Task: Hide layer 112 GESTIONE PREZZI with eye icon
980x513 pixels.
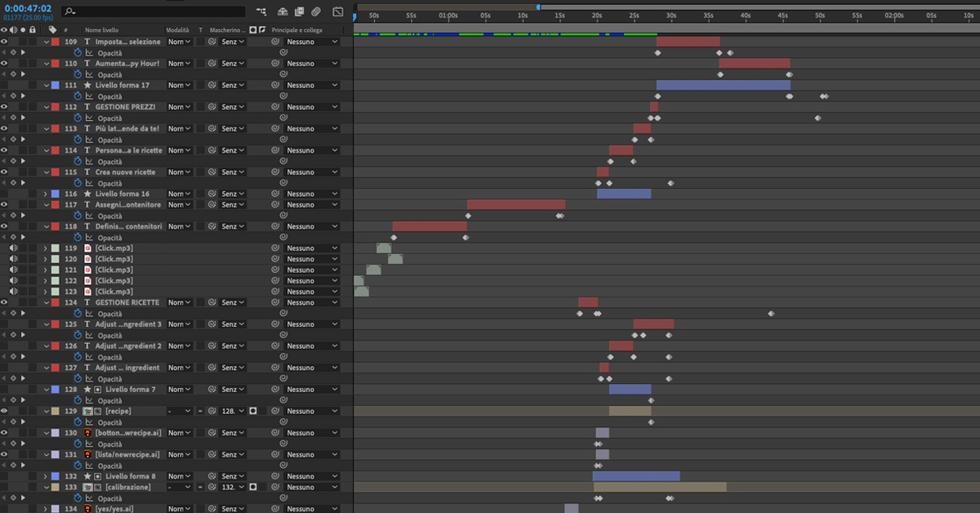Action: pyautogui.click(x=5, y=107)
